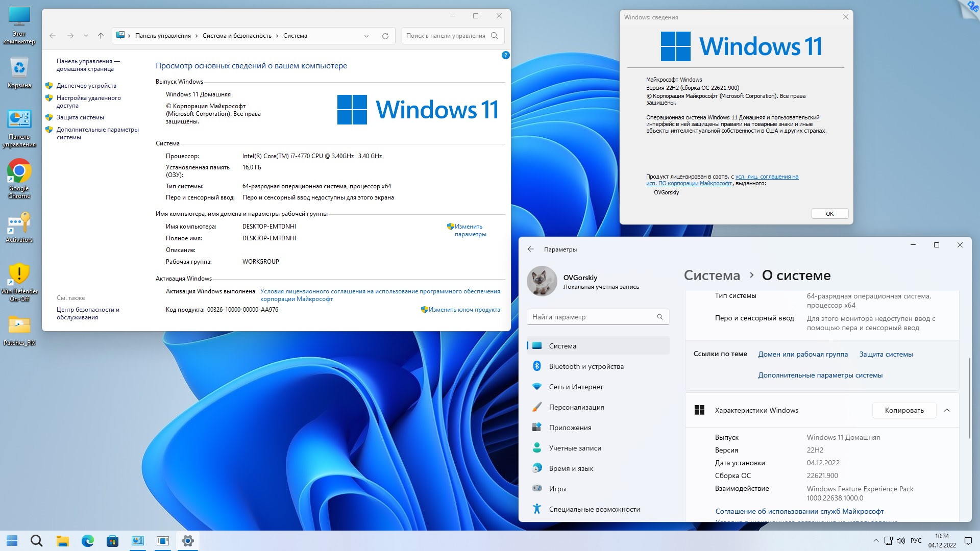Open volume control in system tray
The width and height of the screenshot is (980, 551).
(901, 541)
